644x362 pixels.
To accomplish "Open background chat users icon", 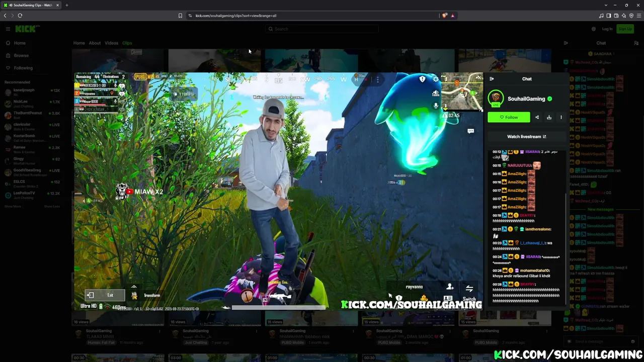I will coord(636,43).
